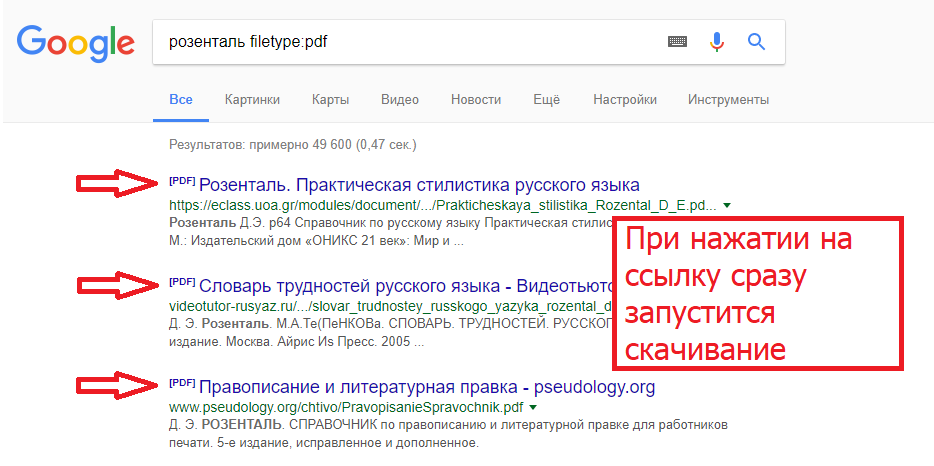Open result Словарь трудностей русского языка
934x466 pixels.
click(406, 286)
